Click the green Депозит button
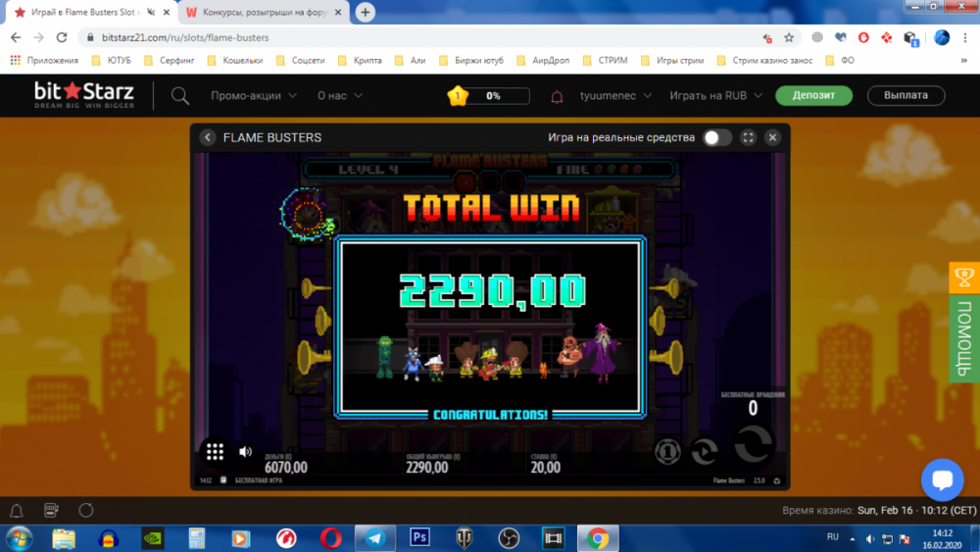The height and width of the screenshot is (552, 980). [x=813, y=96]
